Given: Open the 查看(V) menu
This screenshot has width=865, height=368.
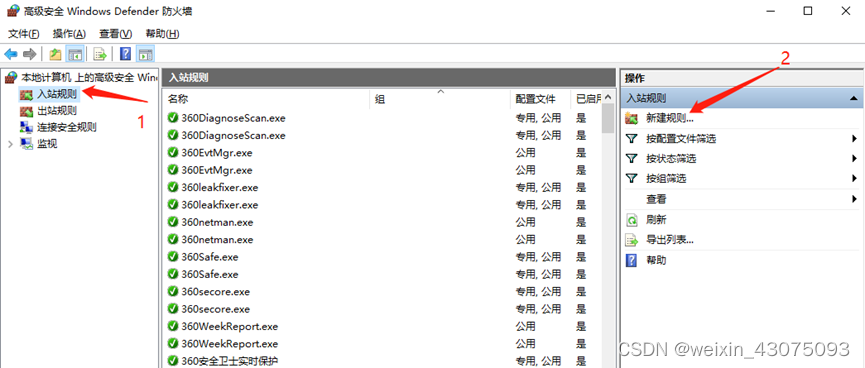Looking at the screenshot, I should [115, 34].
